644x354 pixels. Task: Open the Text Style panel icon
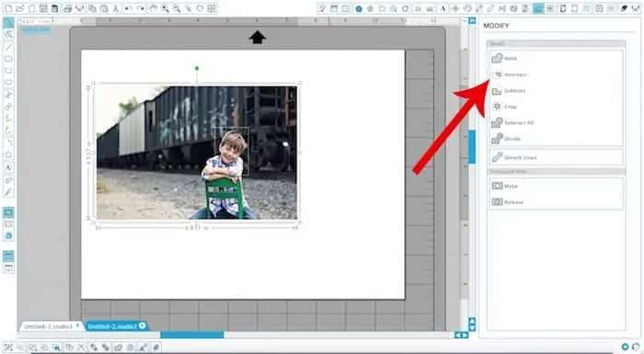pos(443,8)
